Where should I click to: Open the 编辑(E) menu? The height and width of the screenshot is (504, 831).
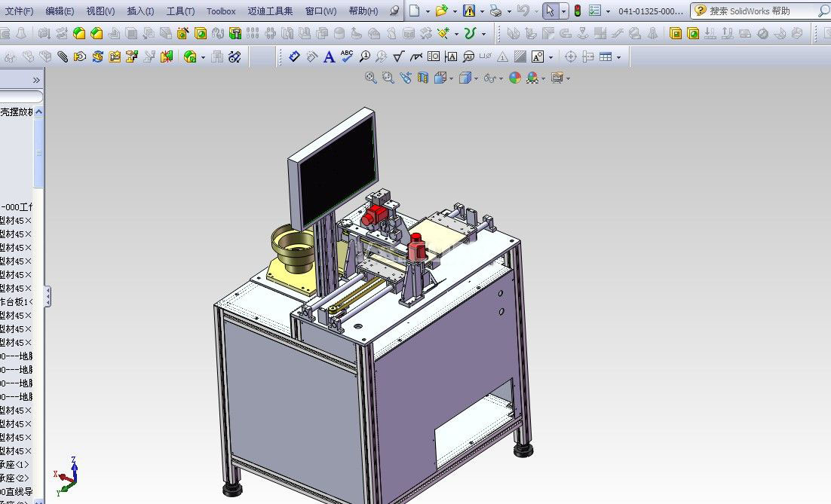[x=60, y=11]
